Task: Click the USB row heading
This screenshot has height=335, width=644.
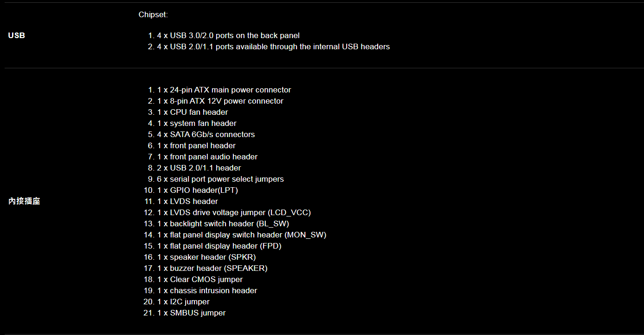Action: point(17,35)
